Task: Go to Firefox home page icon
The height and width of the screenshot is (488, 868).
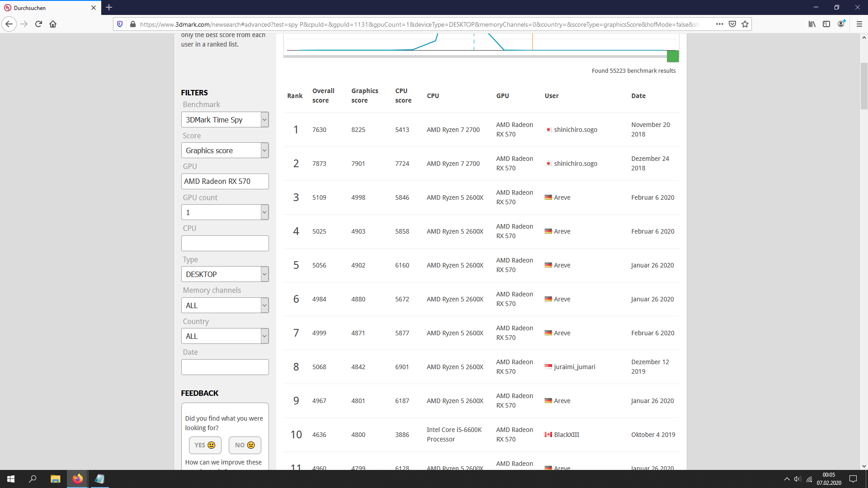Action: point(53,24)
